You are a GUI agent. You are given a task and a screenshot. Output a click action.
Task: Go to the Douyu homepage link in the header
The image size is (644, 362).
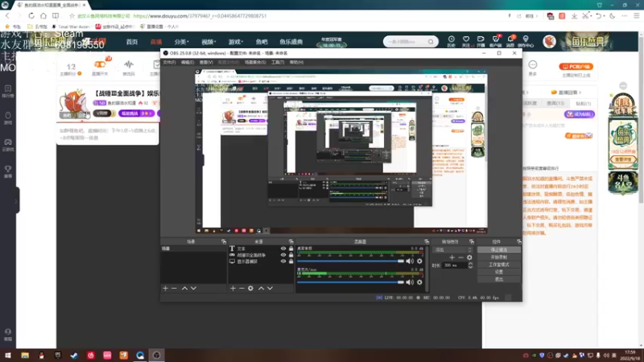coord(132,42)
